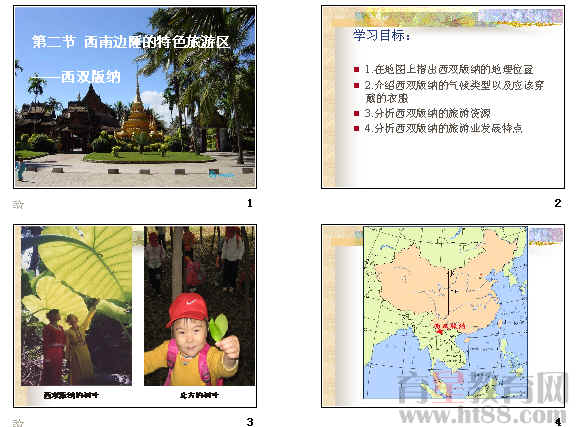Click the red square bullet of item 4
584x427 pixels.
point(356,129)
